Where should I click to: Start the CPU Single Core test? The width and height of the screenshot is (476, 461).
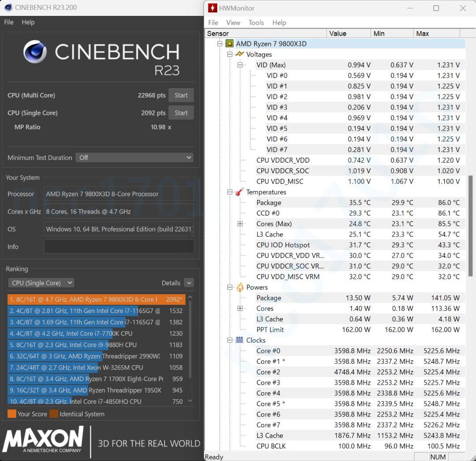[x=181, y=113]
